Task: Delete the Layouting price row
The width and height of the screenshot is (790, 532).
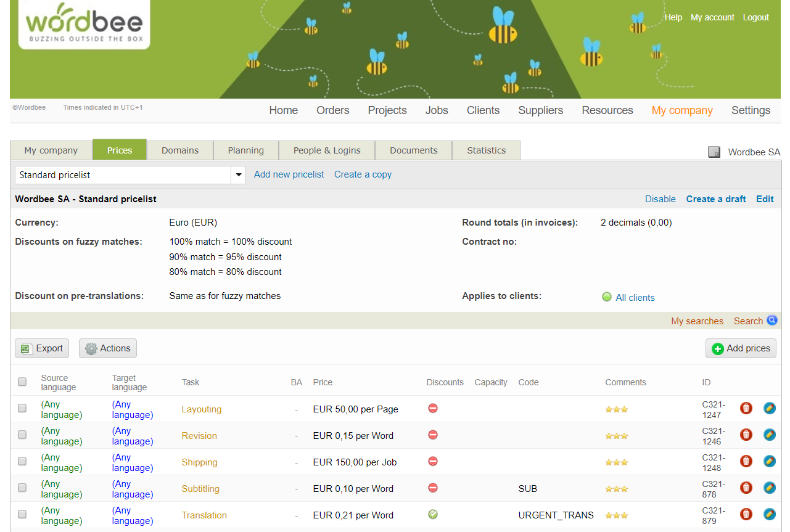Action: coord(746,408)
